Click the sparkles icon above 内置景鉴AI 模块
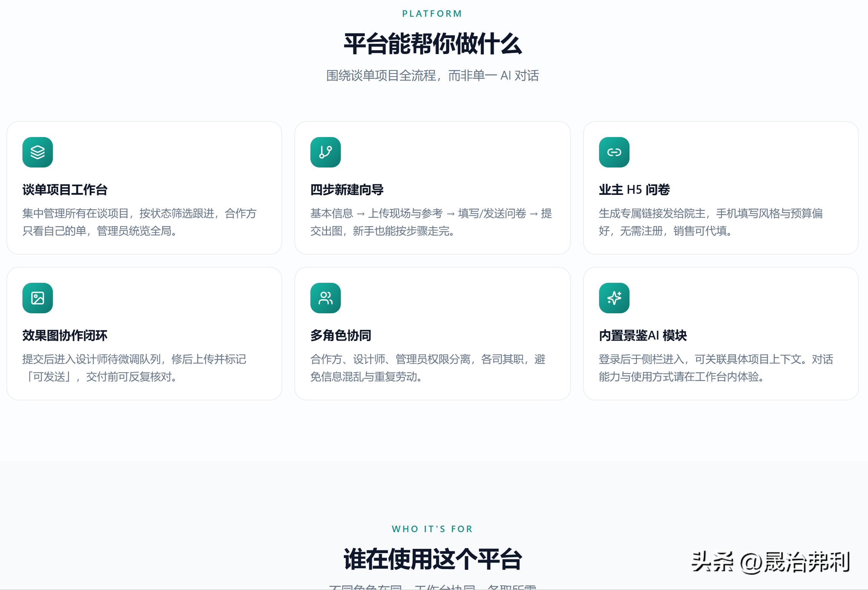868x590 pixels. click(x=614, y=298)
